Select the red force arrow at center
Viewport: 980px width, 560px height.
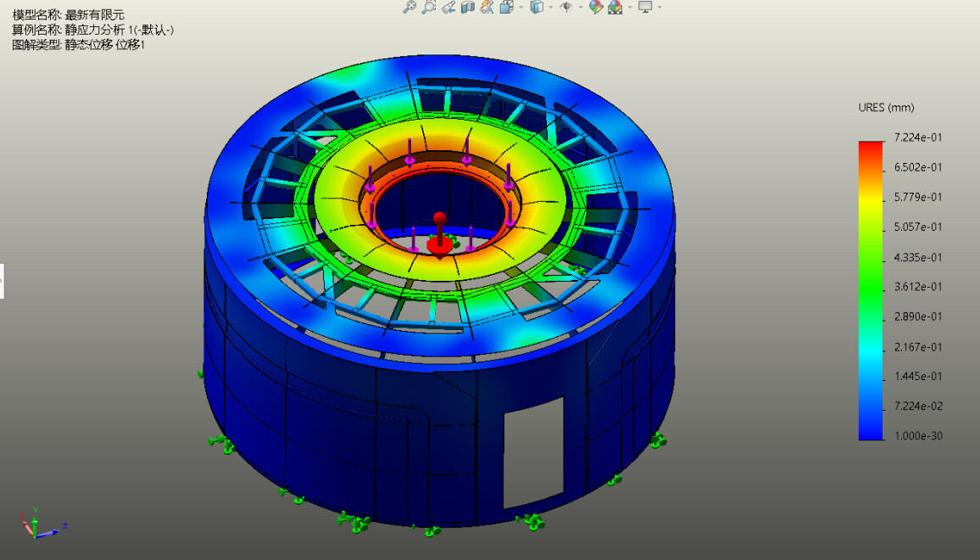[439, 238]
